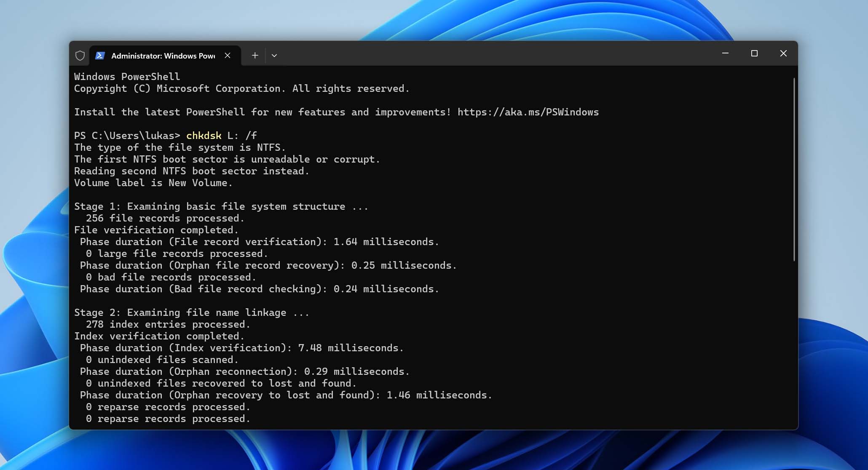The height and width of the screenshot is (470, 868).
Task: Click 'Stage 1: Examining basic file system structure' line
Action: (221, 206)
